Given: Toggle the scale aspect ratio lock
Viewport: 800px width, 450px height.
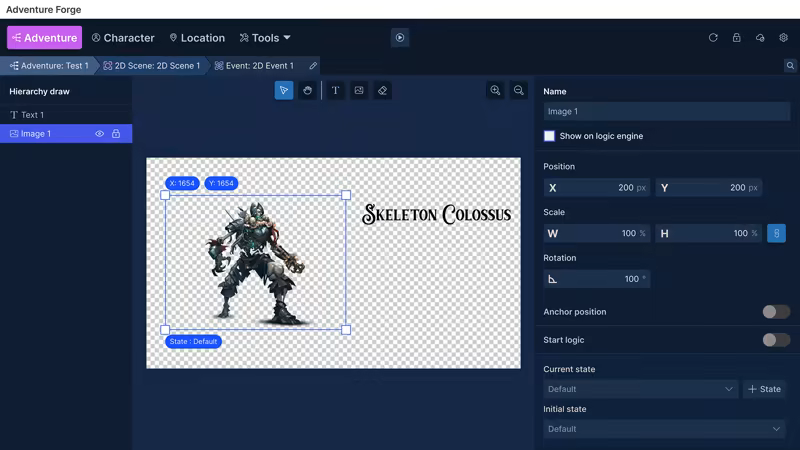Looking at the screenshot, I should point(776,233).
